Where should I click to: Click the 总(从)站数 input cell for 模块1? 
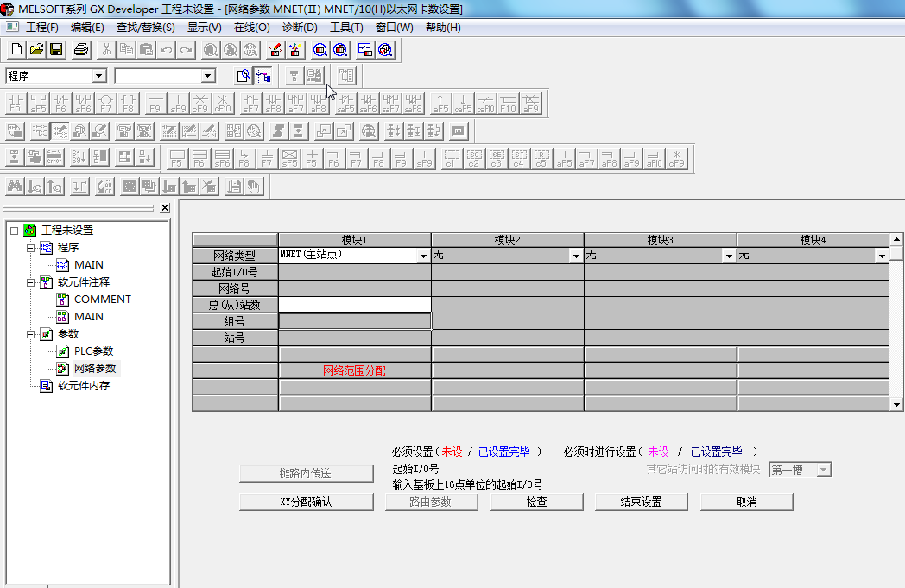tap(354, 305)
